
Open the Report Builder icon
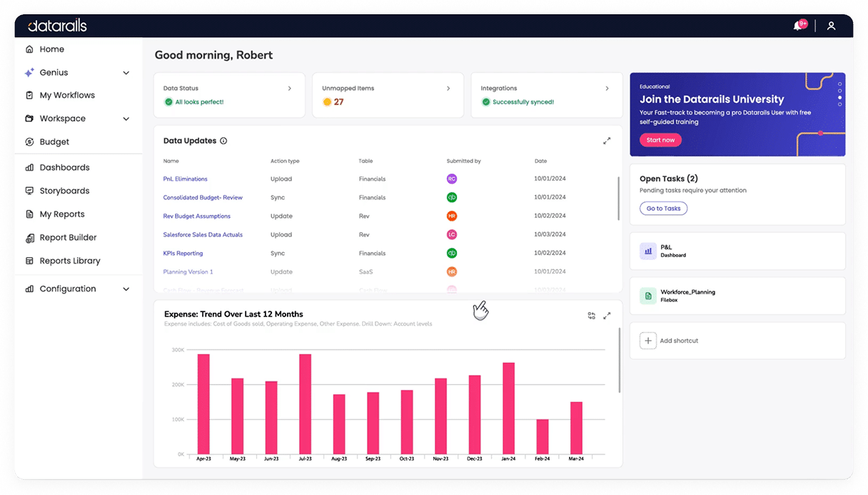(29, 237)
